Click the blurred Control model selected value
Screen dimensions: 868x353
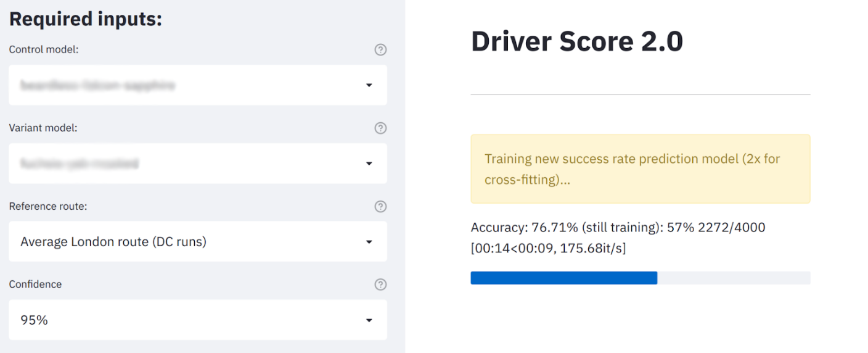point(97,85)
